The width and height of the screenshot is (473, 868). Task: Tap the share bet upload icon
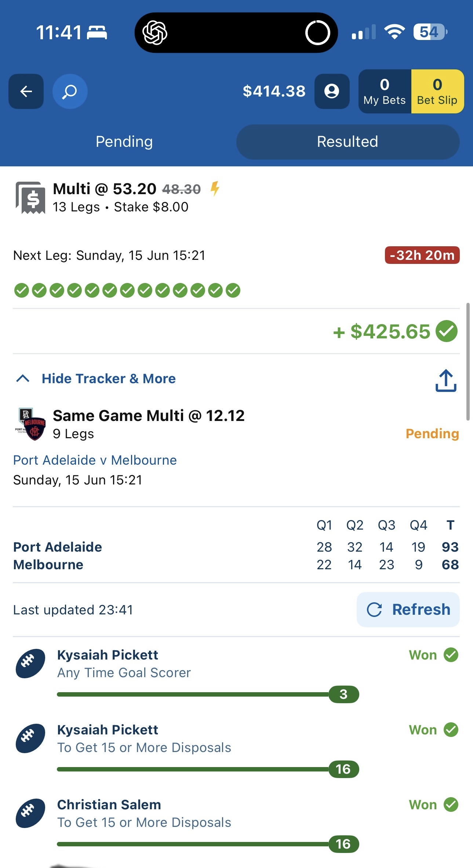tap(446, 381)
